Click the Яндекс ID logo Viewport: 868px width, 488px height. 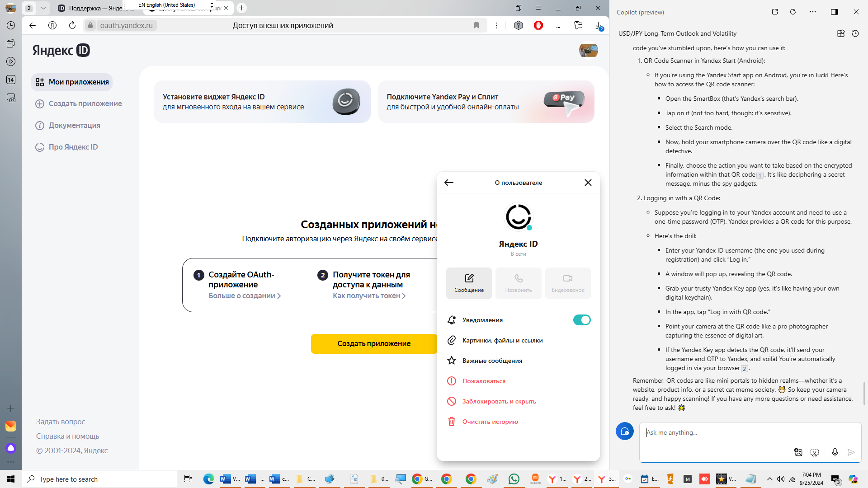(x=61, y=50)
